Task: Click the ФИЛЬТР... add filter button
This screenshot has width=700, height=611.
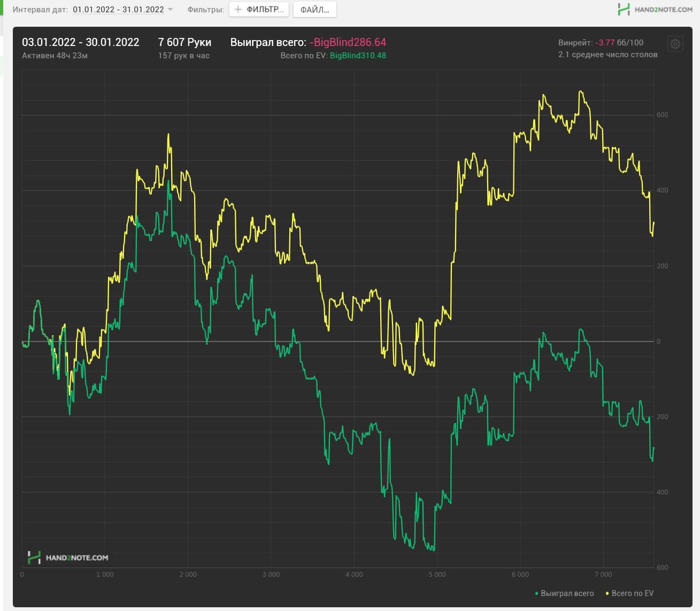Action: tap(259, 10)
